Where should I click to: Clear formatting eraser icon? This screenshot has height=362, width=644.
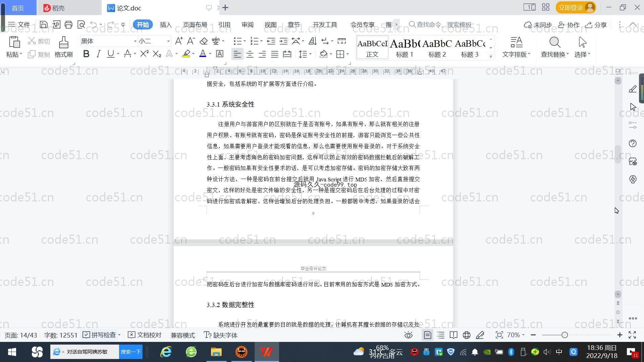[x=204, y=41]
